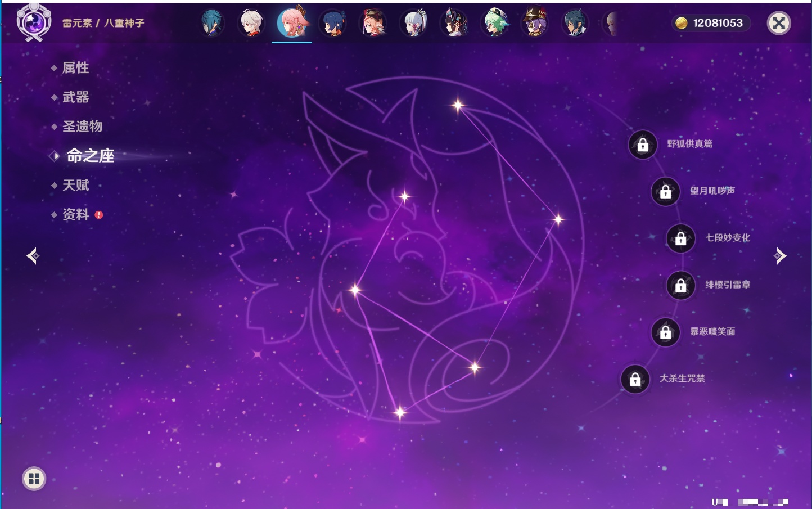Open the grid menu icon at bottom-left
The height and width of the screenshot is (509, 812).
[34, 479]
